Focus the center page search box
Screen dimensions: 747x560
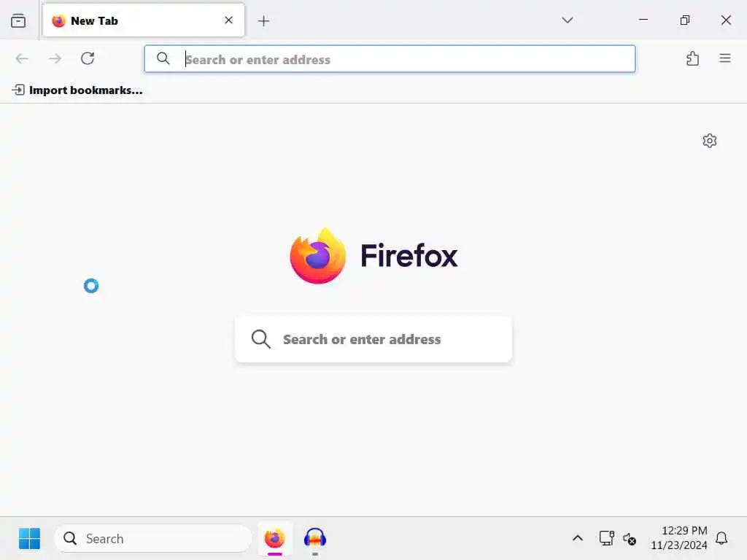click(x=373, y=339)
